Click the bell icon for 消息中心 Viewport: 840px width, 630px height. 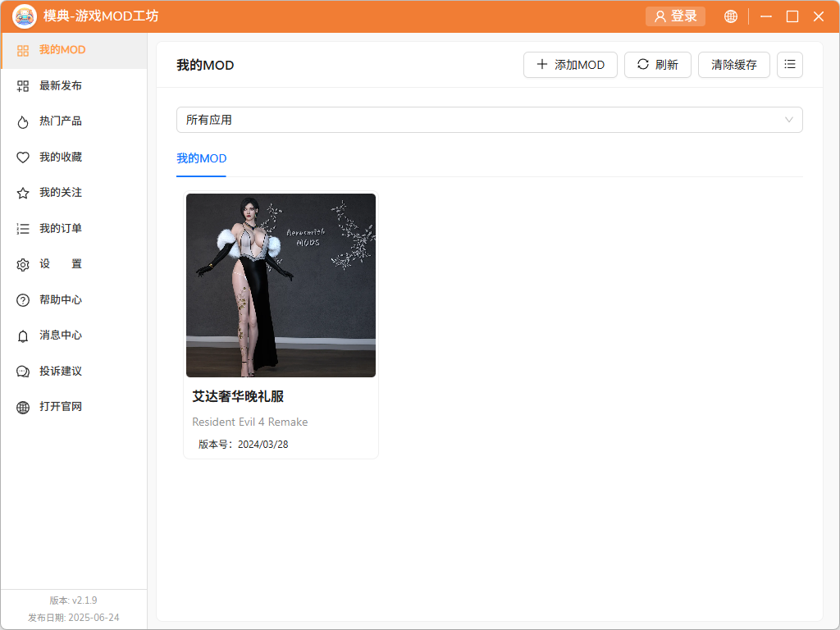tap(23, 336)
